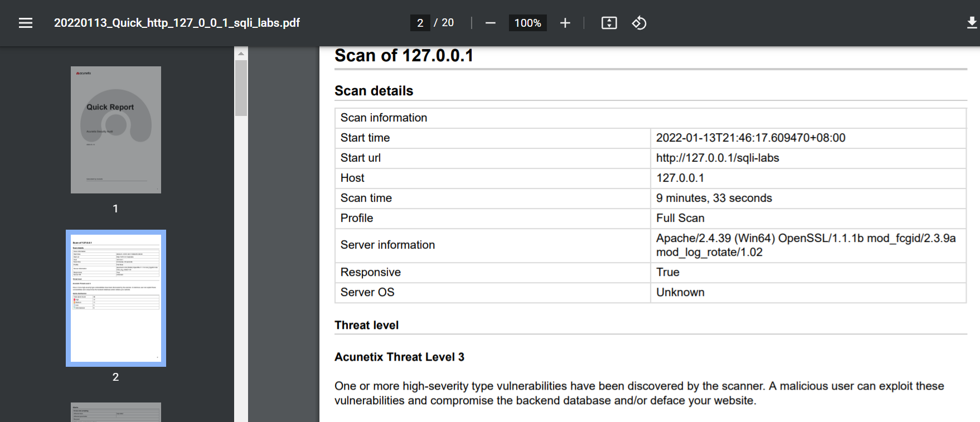The image size is (980, 422).
Task: Click the 'Server information' label
Action: coord(387,245)
